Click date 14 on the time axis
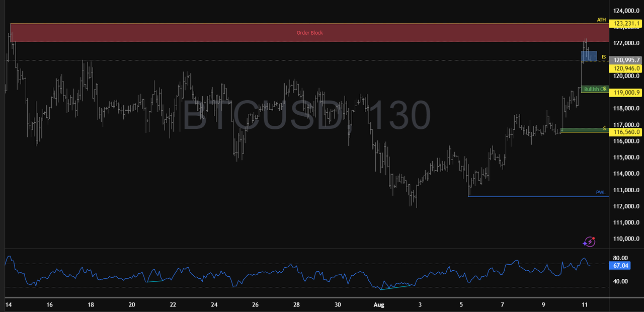 8,305
